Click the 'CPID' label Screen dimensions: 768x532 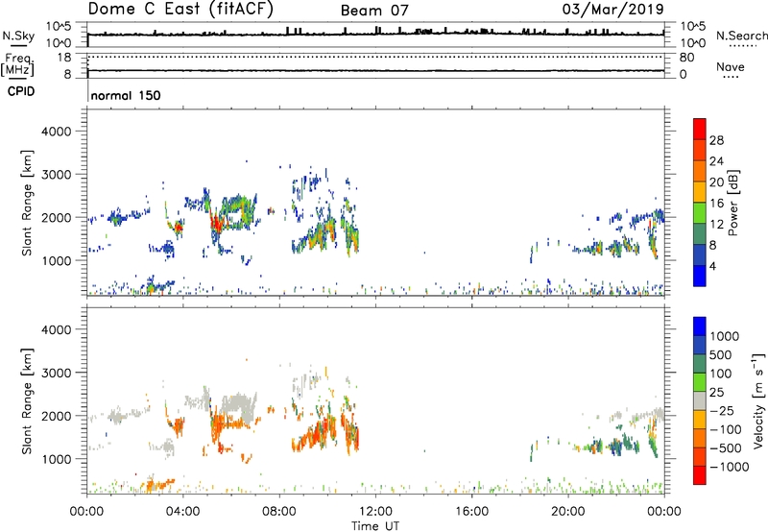tap(21, 91)
